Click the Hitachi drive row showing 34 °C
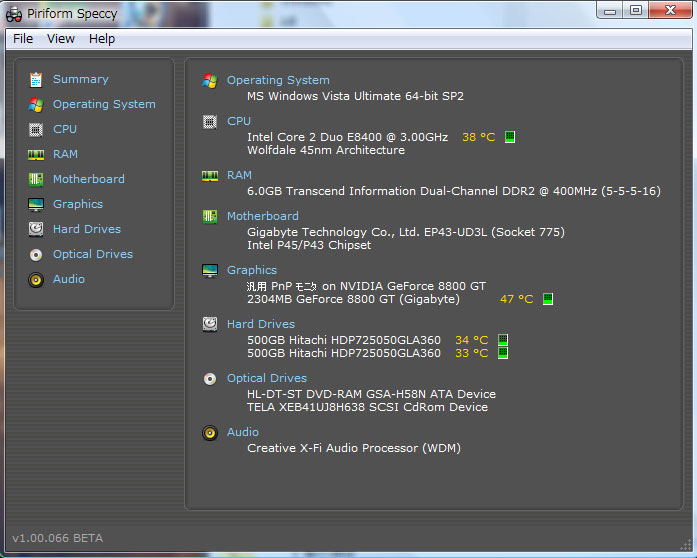This screenshot has height=558, width=697. 377,340
